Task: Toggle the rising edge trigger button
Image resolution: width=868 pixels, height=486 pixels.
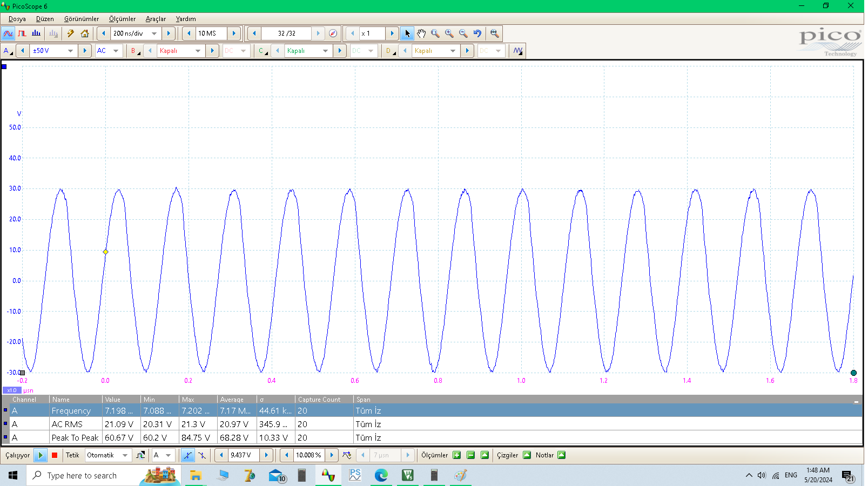Action: 187,455
